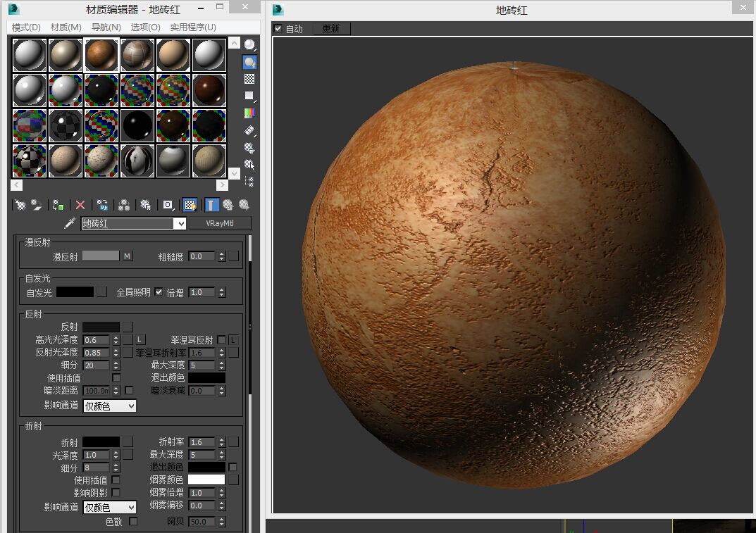This screenshot has height=533, width=756.
Task: Click the Put Material to Scene icon
Action: [37, 206]
